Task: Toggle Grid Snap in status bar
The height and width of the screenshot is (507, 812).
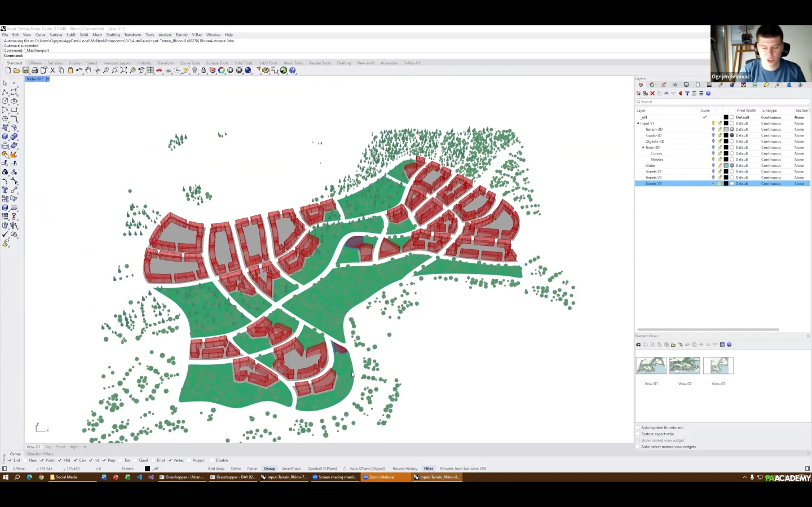Action: [216, 469]
